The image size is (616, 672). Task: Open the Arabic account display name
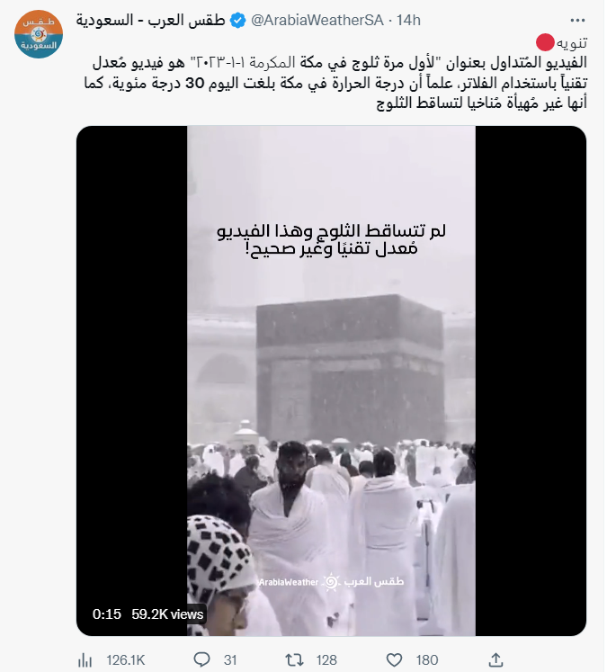pyautogui.click(x=150, y=20)
